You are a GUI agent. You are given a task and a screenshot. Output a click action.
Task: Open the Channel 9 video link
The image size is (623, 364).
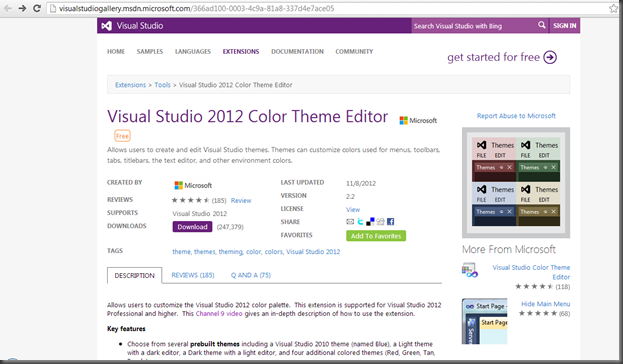[219, 314]
